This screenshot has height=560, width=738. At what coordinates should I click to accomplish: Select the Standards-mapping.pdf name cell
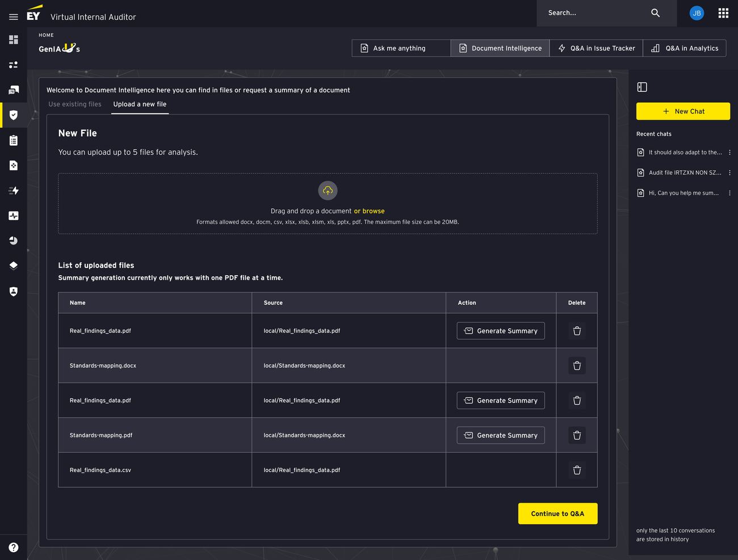tap(155, 435)
